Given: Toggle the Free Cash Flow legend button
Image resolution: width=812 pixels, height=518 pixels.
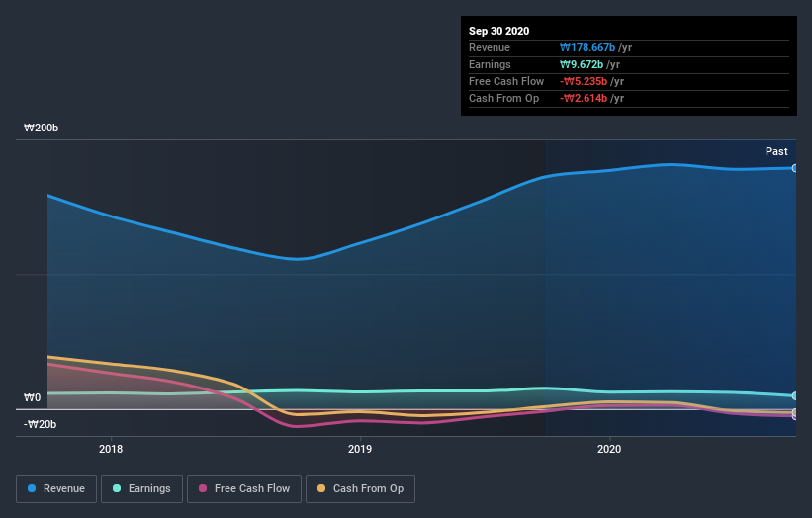Looking at the screenshot, I should click(x=244, y=489).
